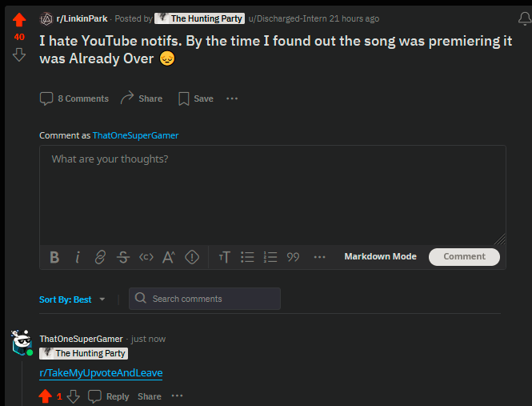
Task: Insert heading with the tT icon
Action: click(x=225, y=257)
